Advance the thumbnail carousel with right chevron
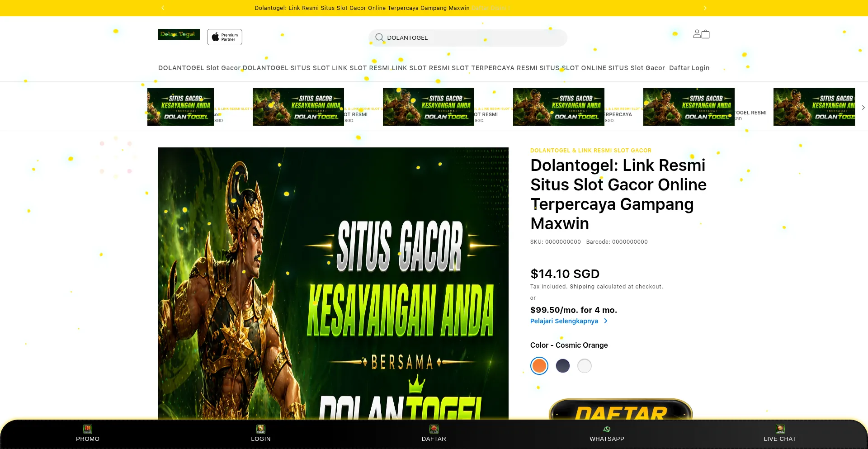The width and height of the screenshot is (868, 449). coord(863,108)
